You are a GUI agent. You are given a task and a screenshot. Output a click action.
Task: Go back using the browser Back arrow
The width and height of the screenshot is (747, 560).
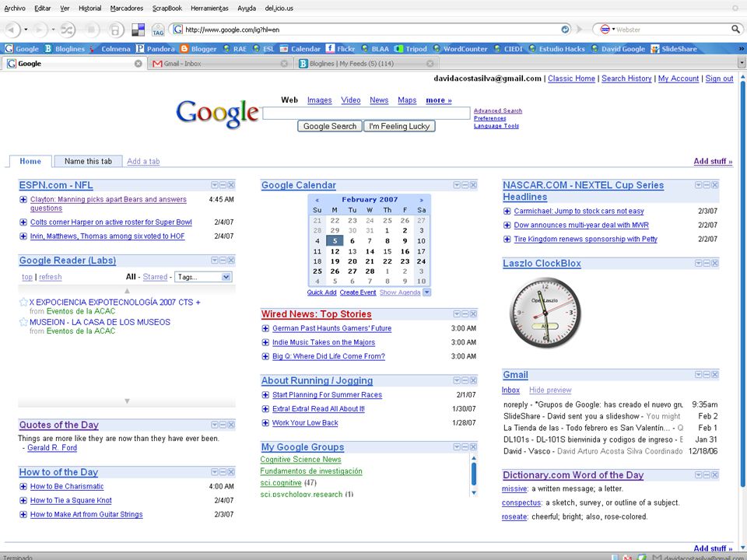(12, 30)
